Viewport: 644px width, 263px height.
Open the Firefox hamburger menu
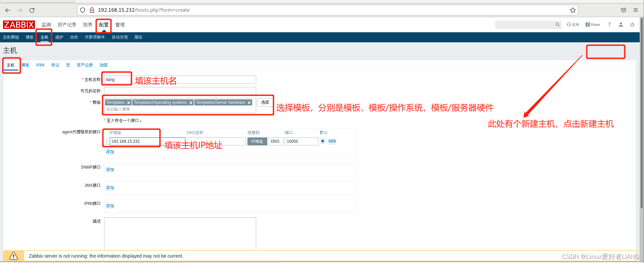click(x=636, y=10)
